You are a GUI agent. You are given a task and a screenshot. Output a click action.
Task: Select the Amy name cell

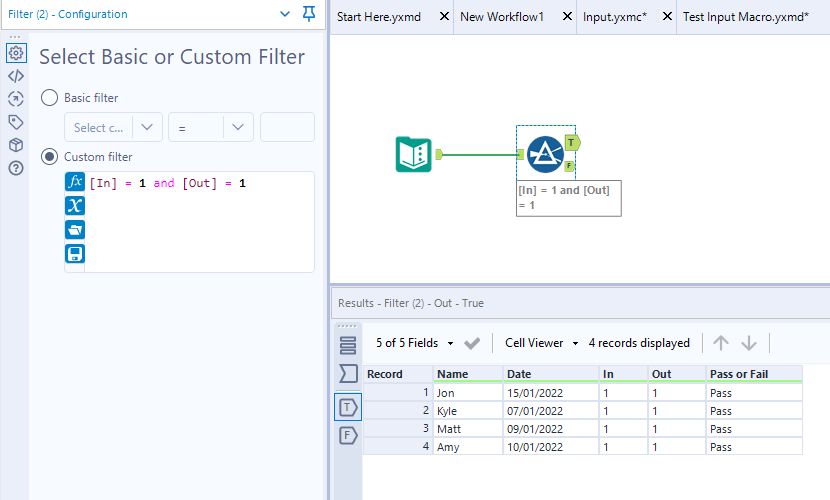pos(468,447)
